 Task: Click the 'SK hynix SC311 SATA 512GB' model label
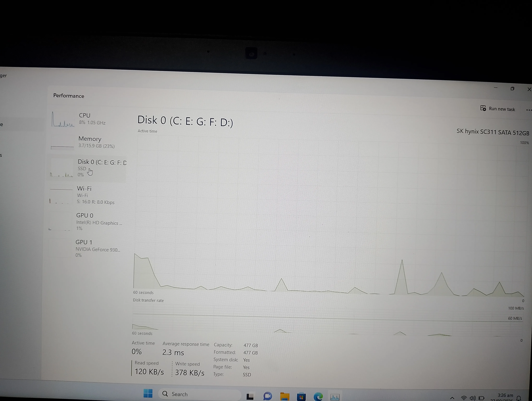[493, 132]
